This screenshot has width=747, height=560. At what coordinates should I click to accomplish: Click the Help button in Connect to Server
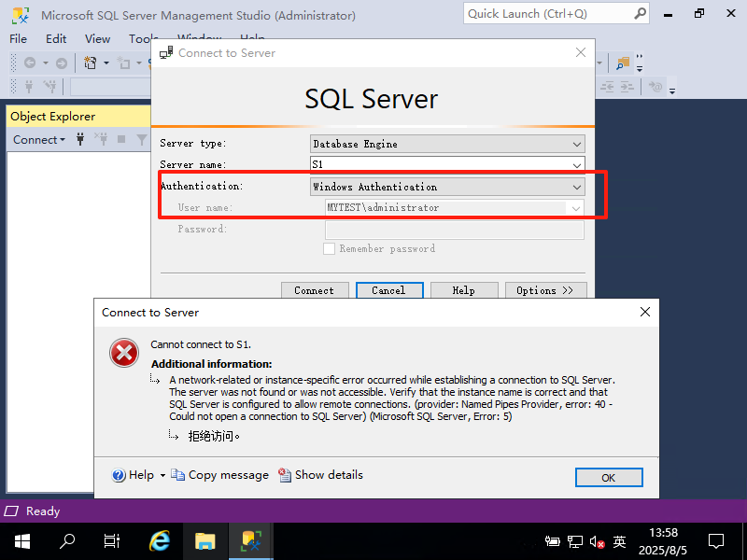click(x=464, y=290)
